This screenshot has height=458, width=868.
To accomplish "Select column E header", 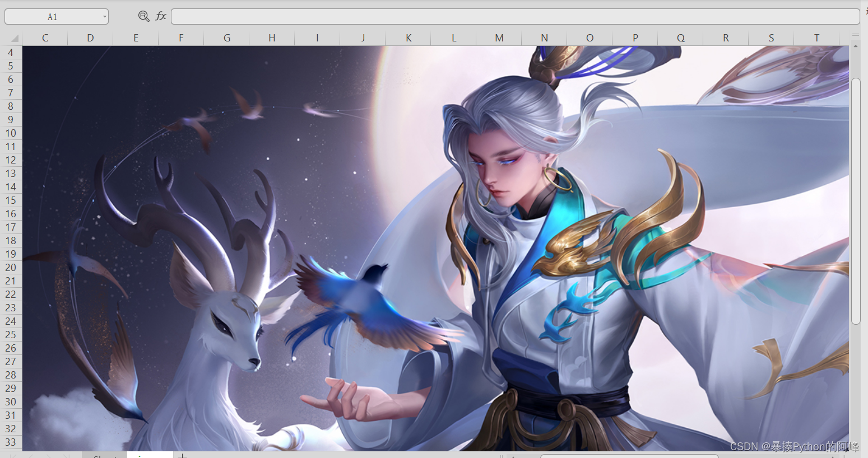I will click(x=136, y=38).
